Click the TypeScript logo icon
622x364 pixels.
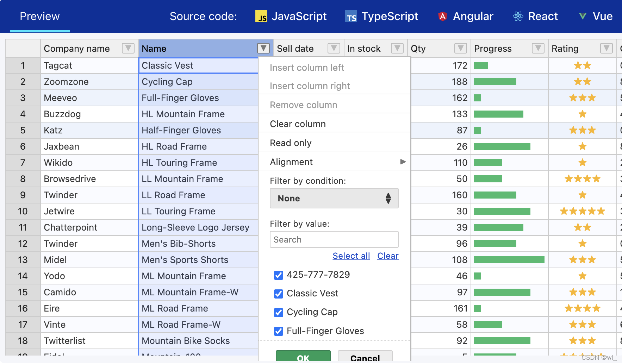351,17
